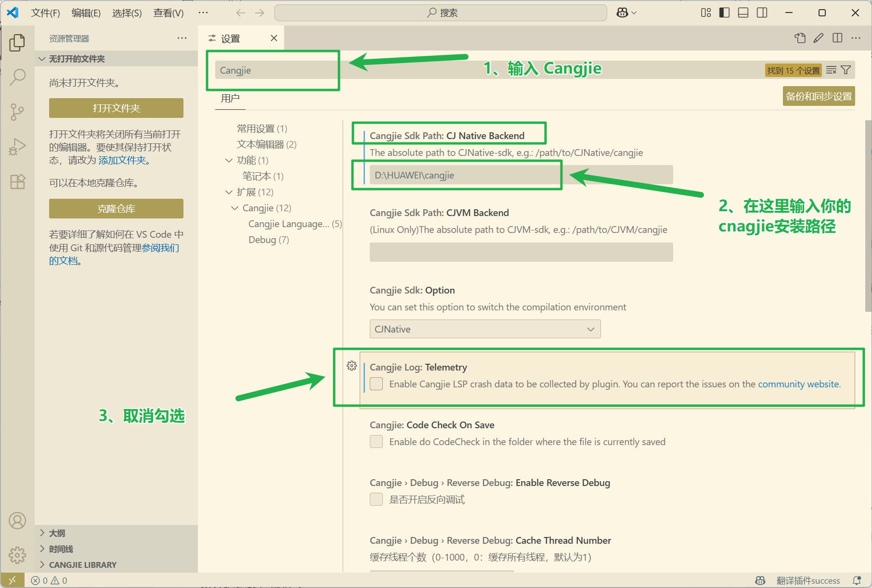Open the 文件(F) menu
The width and height of the screenshot is (872, 588).
click(45, 13)
